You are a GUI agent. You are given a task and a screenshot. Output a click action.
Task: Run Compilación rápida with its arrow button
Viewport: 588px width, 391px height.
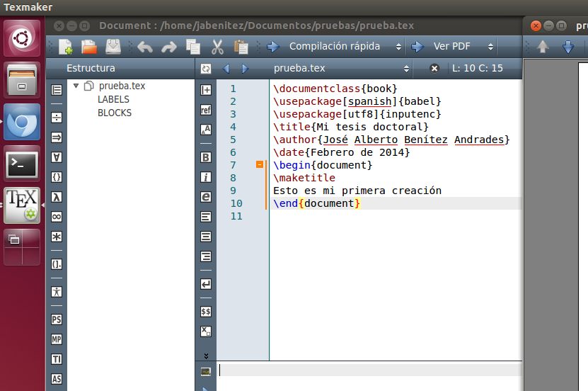[273, 47]
